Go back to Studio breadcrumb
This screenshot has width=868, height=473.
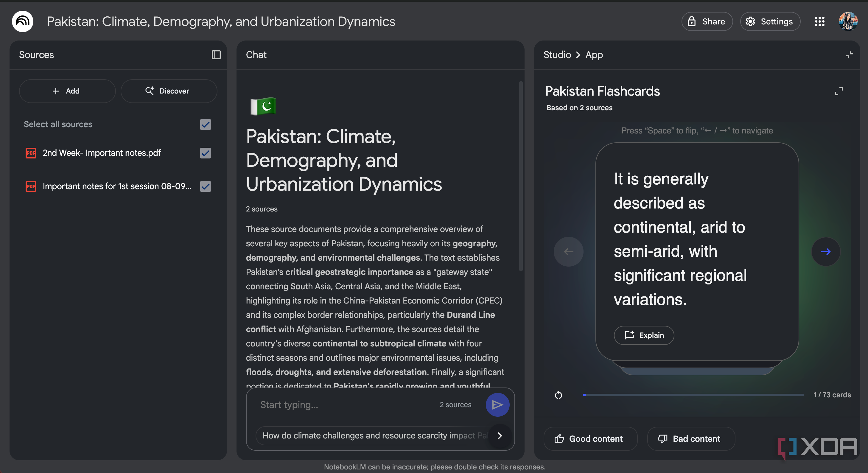[x=557, y=55]
